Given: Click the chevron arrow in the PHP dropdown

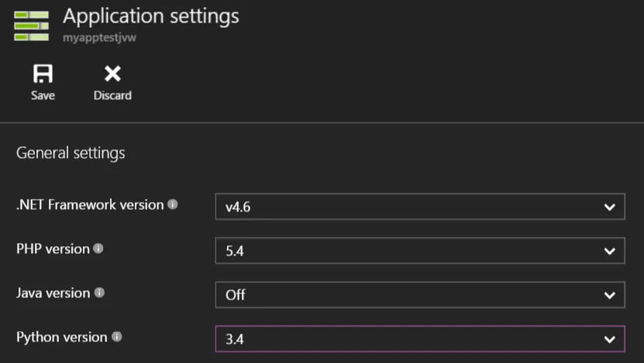Looking at the screenshot, I should click(608, 252).
